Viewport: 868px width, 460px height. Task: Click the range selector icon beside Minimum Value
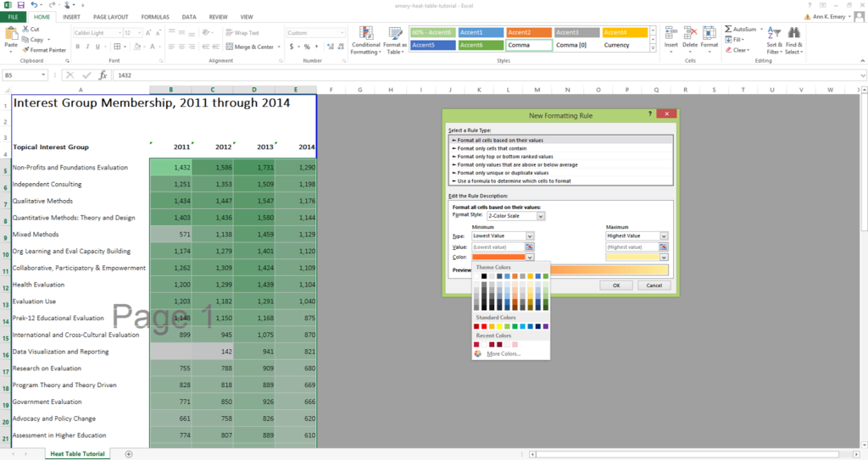click(529, 247)
